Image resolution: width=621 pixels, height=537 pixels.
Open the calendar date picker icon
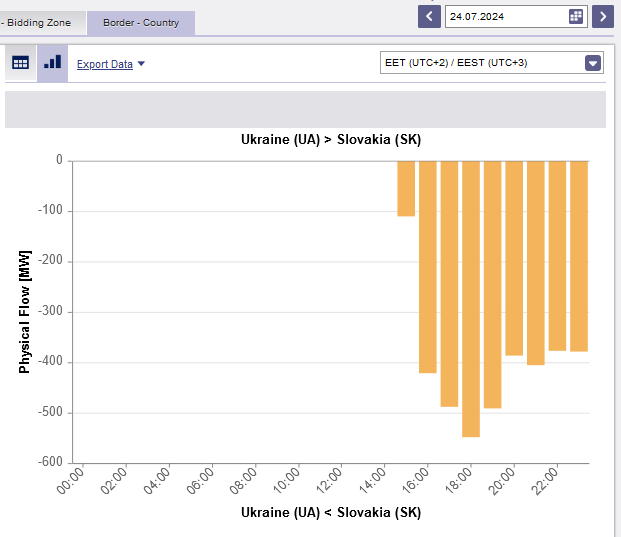(x=576, y=16)
